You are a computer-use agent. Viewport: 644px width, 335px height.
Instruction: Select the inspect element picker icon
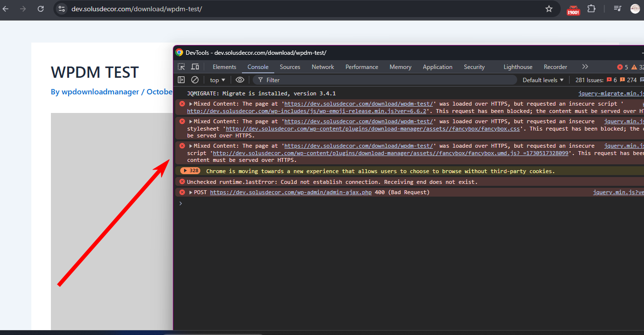pyautogui.click(x=181, y=67)
